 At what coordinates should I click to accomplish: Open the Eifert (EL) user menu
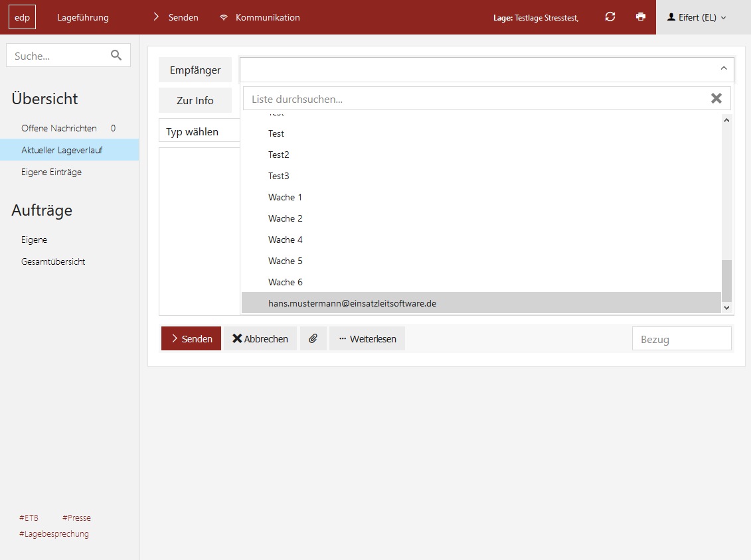(x=697, y=17)
